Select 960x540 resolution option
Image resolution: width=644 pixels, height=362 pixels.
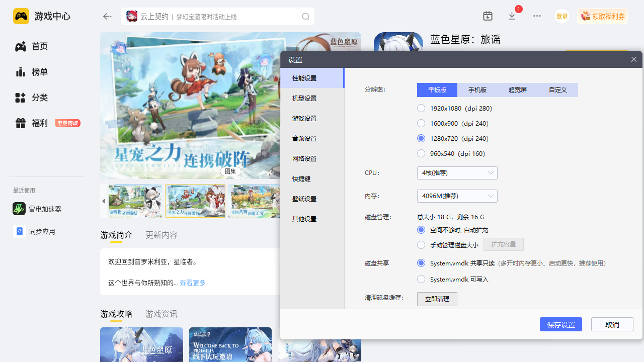click(422, 153)
